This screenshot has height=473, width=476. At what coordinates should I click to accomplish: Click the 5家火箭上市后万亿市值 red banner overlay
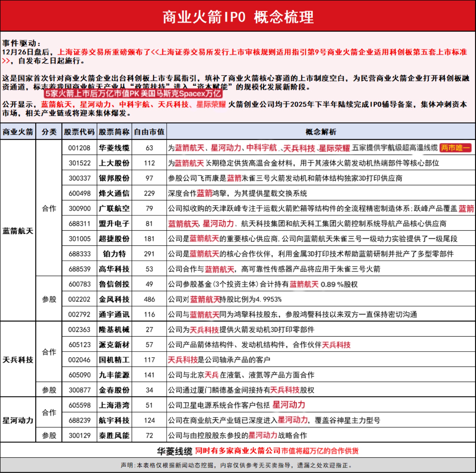(133, 94)
